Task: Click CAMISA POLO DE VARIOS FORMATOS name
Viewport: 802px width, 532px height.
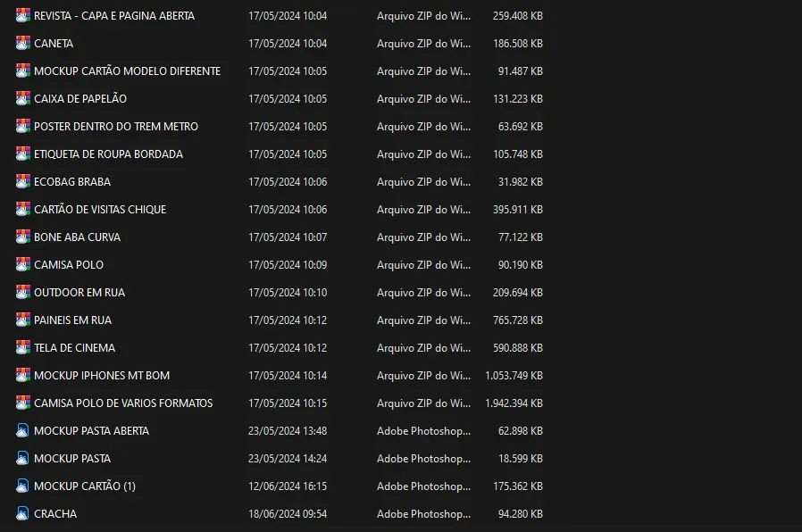Action: coord(123,403)
